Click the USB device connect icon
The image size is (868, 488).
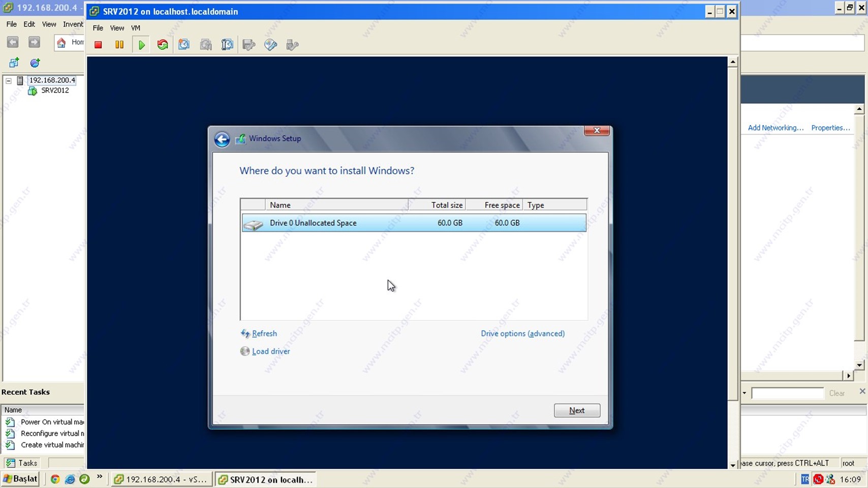click(292, 45)
